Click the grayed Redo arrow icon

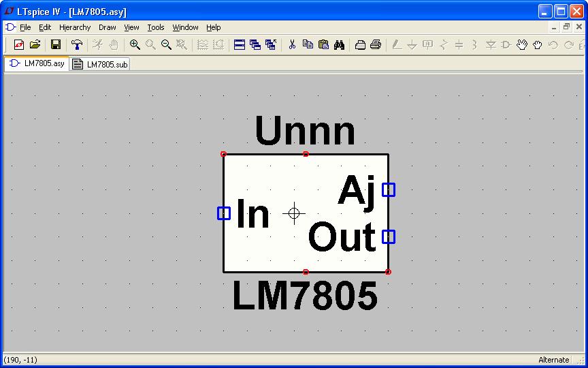click(x=569, y=45)
